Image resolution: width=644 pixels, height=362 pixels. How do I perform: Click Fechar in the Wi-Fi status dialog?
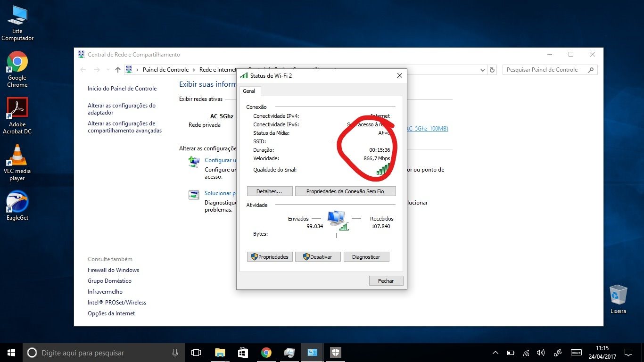pos(386,281)
